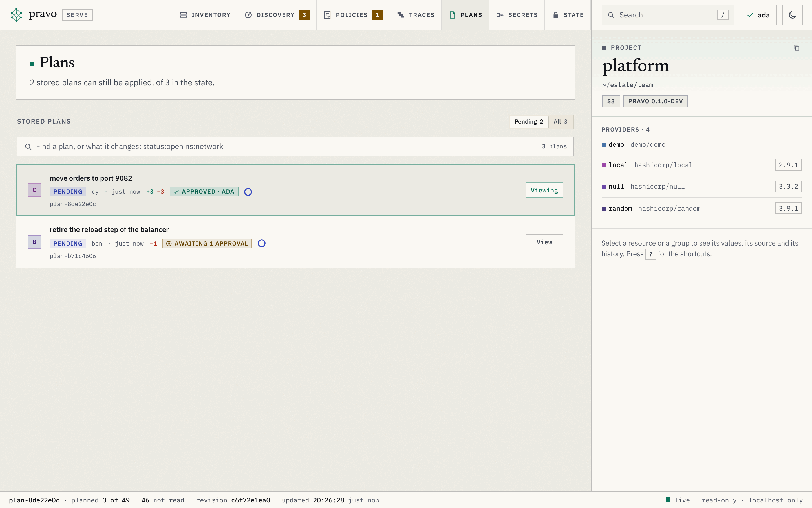Open the Discovery tab
This screenshot has height=508, width=812.
click(x=277, y=15)
